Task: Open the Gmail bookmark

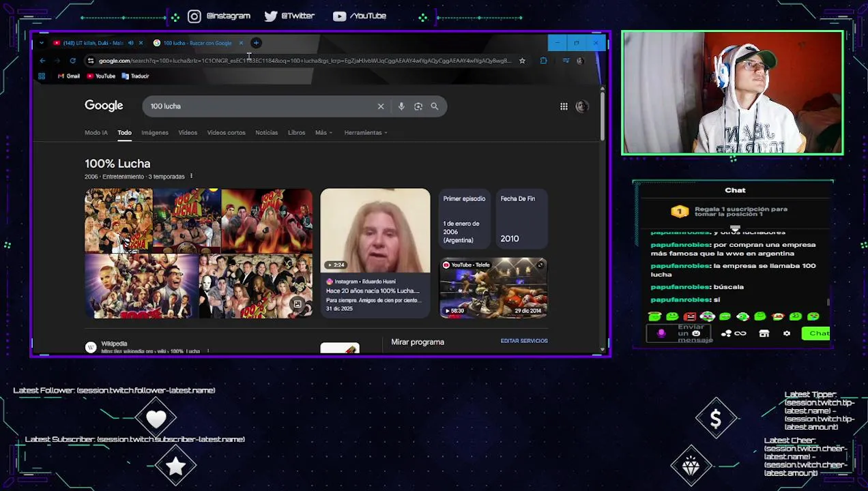Action: 68,76
